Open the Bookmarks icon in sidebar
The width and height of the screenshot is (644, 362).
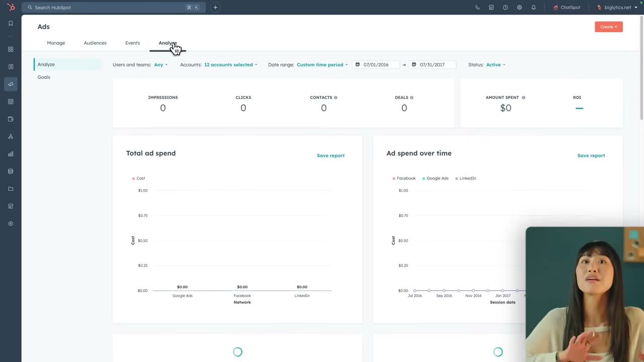tap(11, 24)
